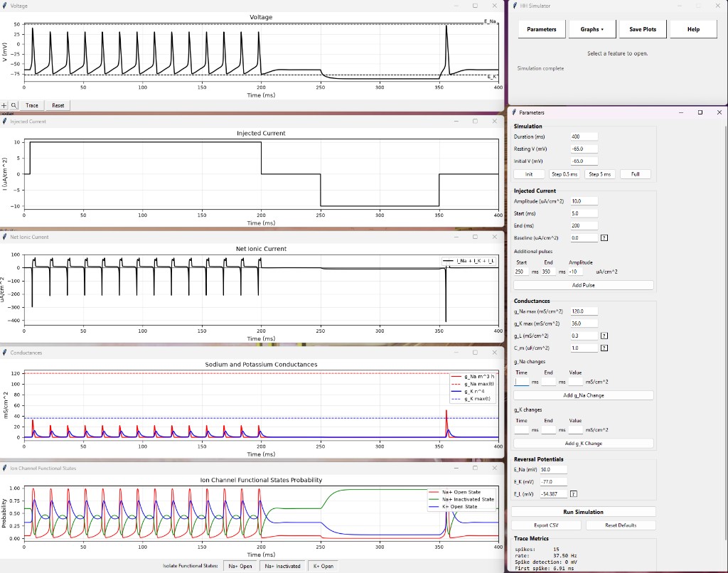Click the additional pulse Amplitude field showing -10

(575, 272)
